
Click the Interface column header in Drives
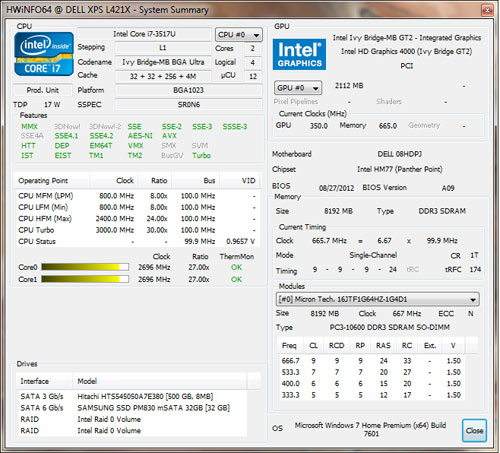click(x=44, y=381)
